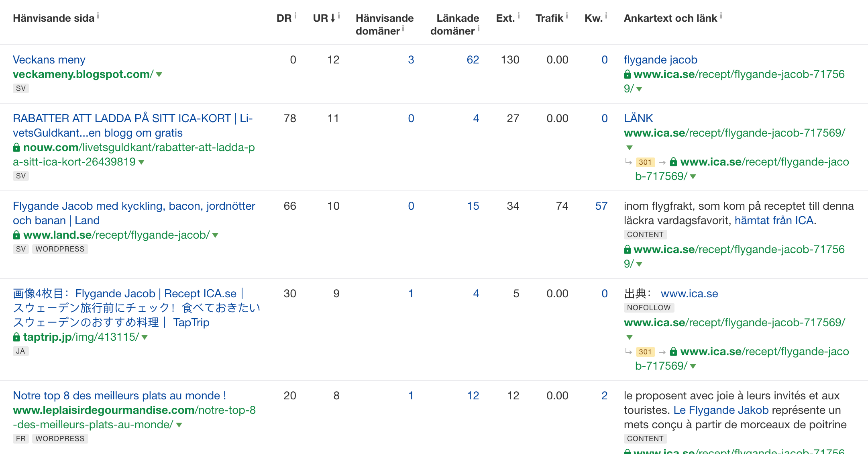Open info icon beside Ankartext och länk header
The height and width of the screenshot is (454, 868).
click(x=721, y=16)
